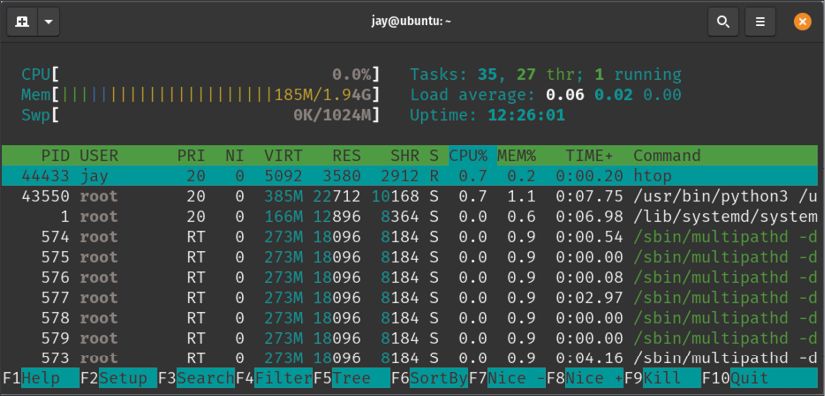Sort by the RES column header
825x396 pixels.
pos(346,156)
